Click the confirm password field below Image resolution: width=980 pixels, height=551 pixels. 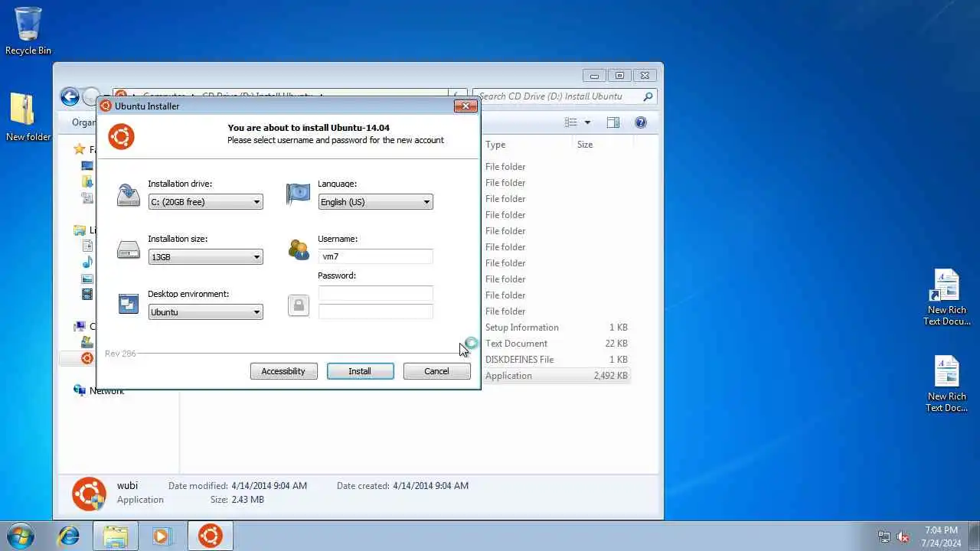pyautogui.click(x=375, y=311)
